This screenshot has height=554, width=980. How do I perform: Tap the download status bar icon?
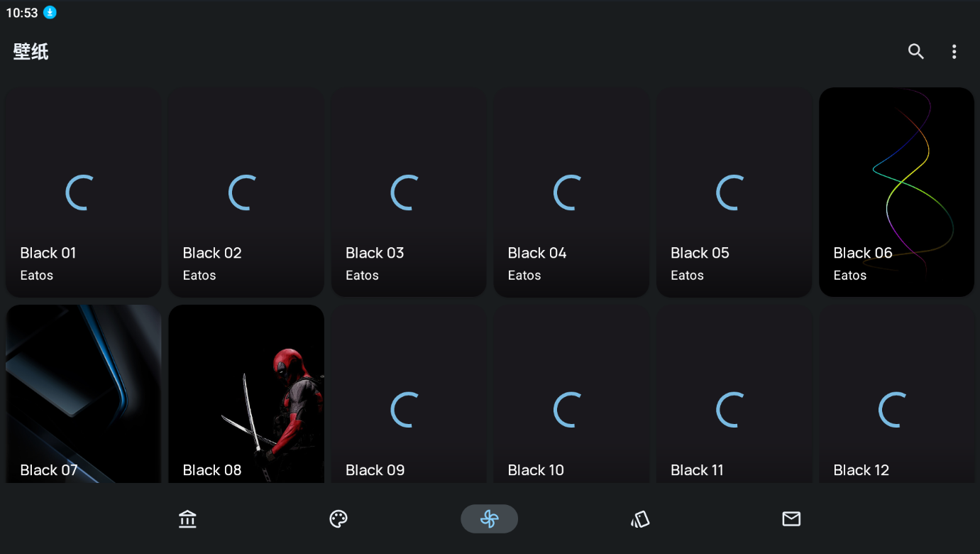50,12
